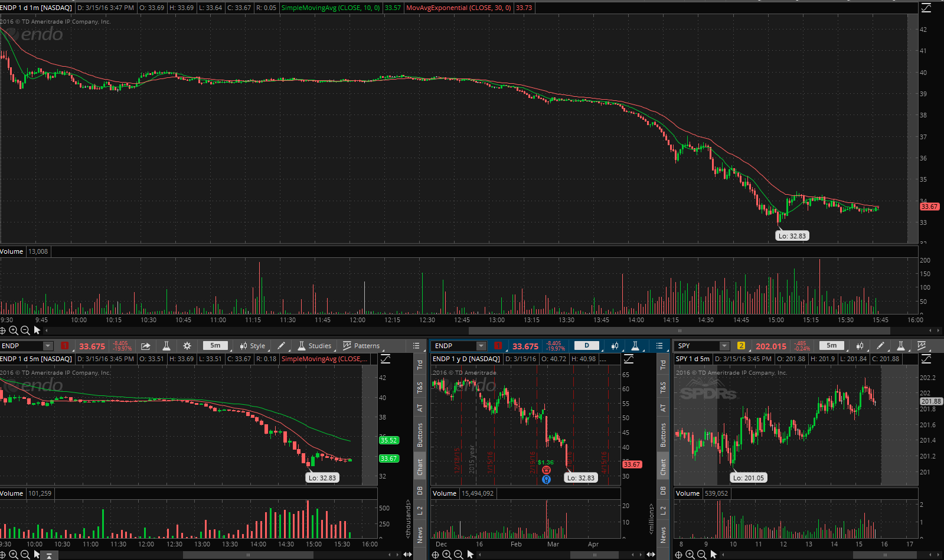Open the list menu icon in ENDP daily chart
944x560 pixels.
tap(659, 346)
